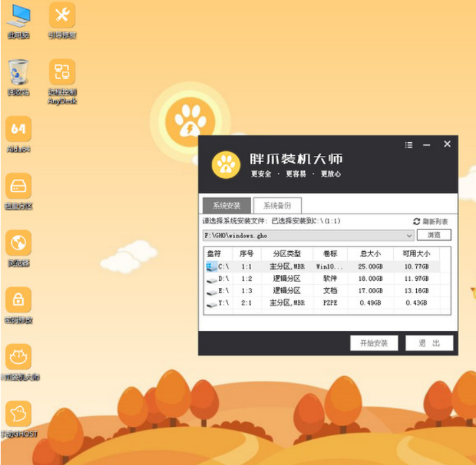Click the PZPE volume label cell
The height and width of the screenshot is (465, 476).
[x=330, y=303]
